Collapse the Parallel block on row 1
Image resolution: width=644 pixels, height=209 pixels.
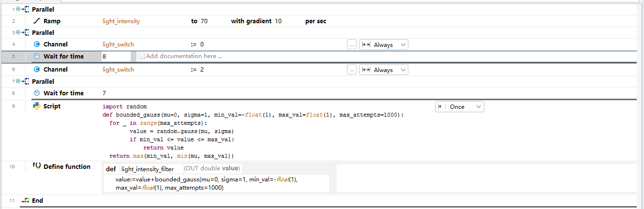pos(19,10)
